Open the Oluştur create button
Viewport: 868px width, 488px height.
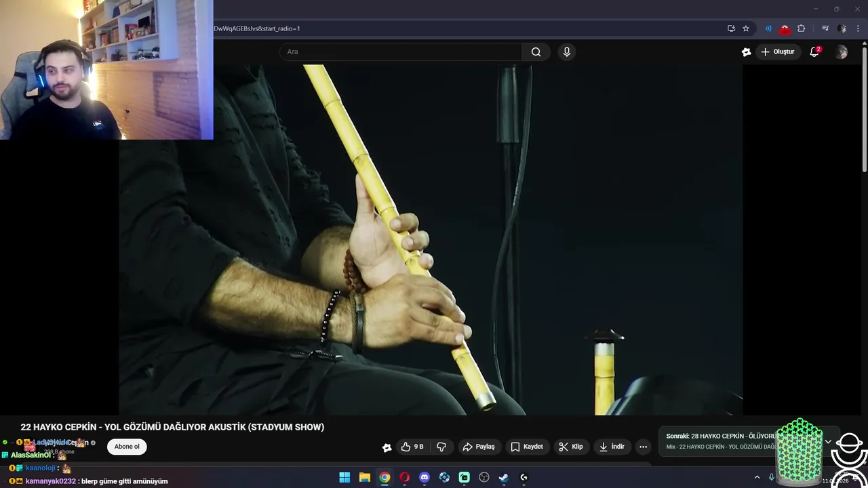click(778, 52)
